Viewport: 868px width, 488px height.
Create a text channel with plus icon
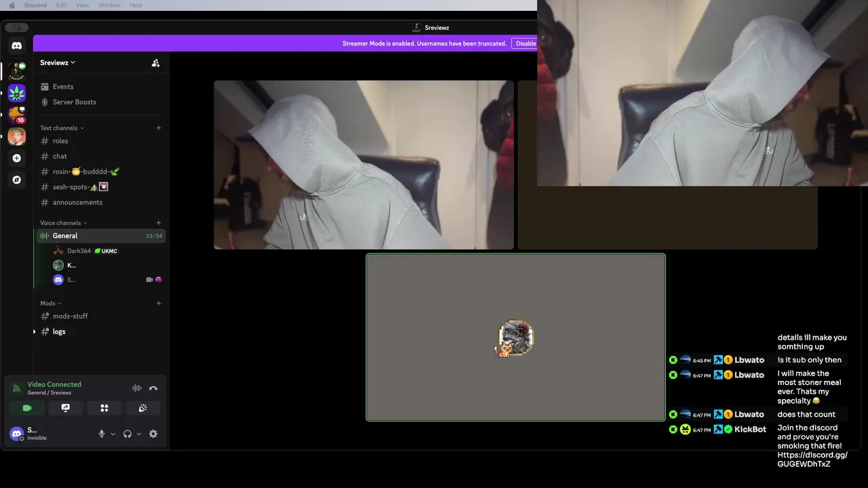coord(159,127)
